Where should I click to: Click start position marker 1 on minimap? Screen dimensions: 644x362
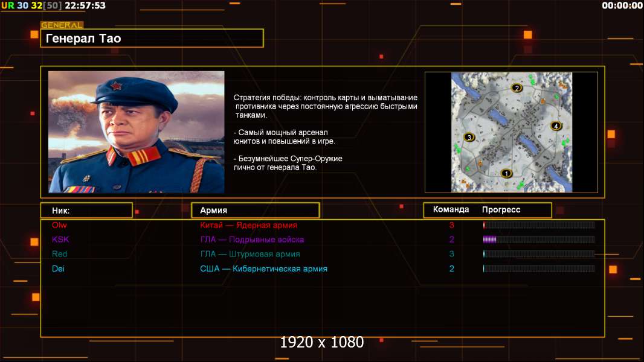click(506, 173)
